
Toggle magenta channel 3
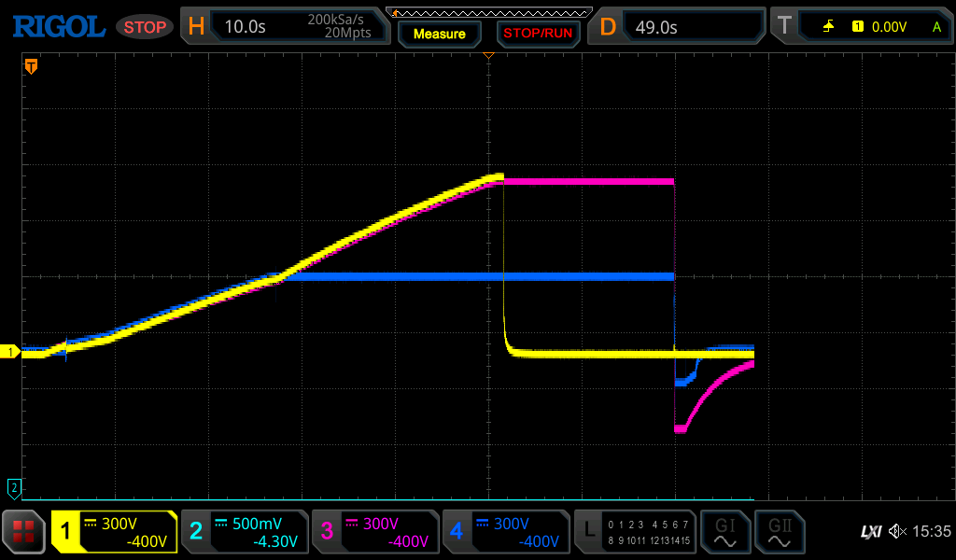(374, 532)
